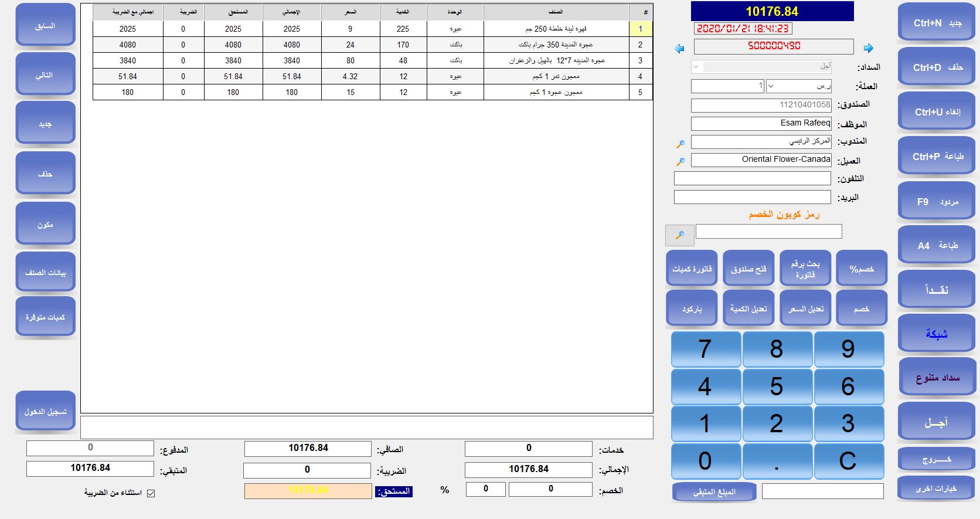Click search icon beside المندوب field
The height and width of the screenshot is (519, 980).
680,144
